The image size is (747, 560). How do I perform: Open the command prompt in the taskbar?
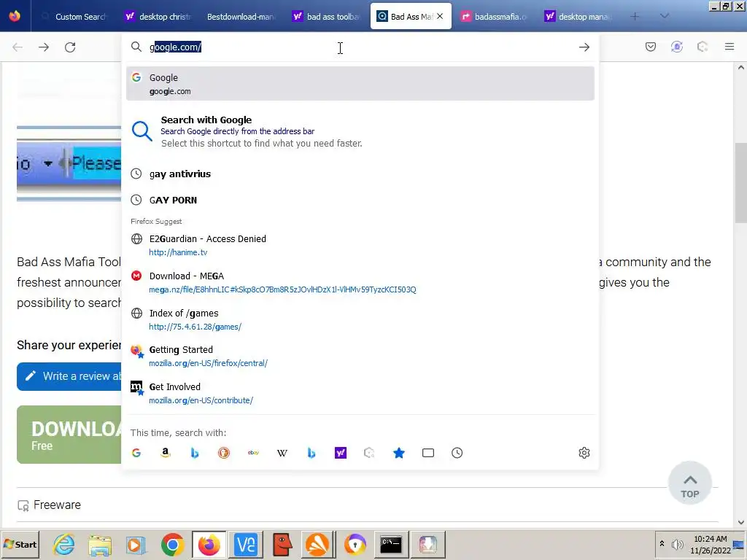(391, 544)
